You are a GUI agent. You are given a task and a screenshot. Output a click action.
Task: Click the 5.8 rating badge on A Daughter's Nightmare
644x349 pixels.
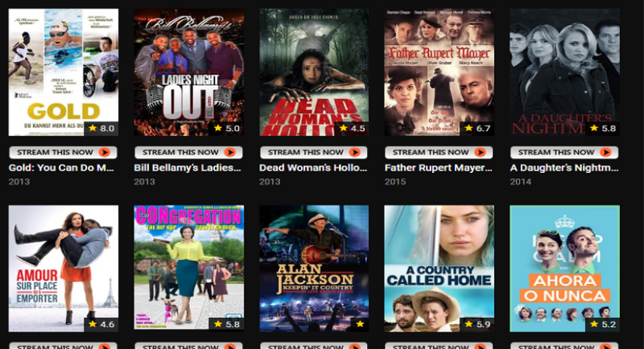603,128
